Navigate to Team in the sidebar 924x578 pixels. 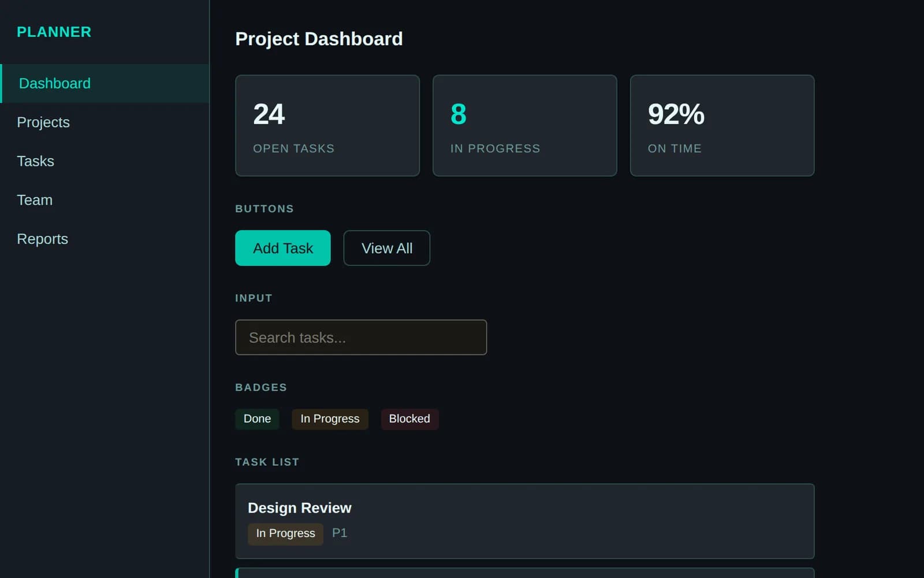105,200
